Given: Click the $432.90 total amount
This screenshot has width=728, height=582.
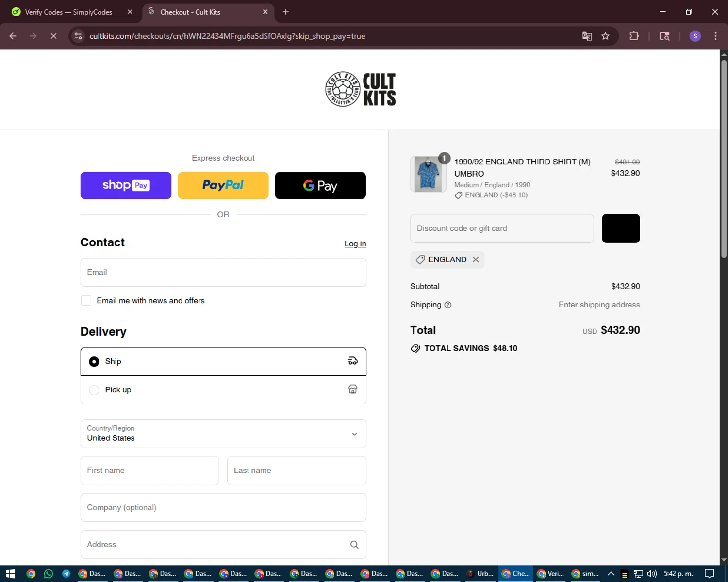Looking at the screenshot, I should coord(620,330).
